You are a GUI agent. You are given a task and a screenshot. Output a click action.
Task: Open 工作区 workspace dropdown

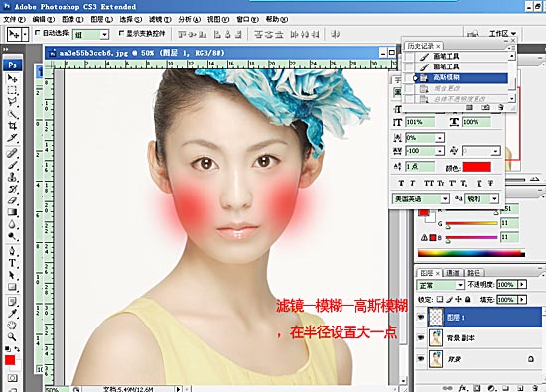tap(502, 34)
